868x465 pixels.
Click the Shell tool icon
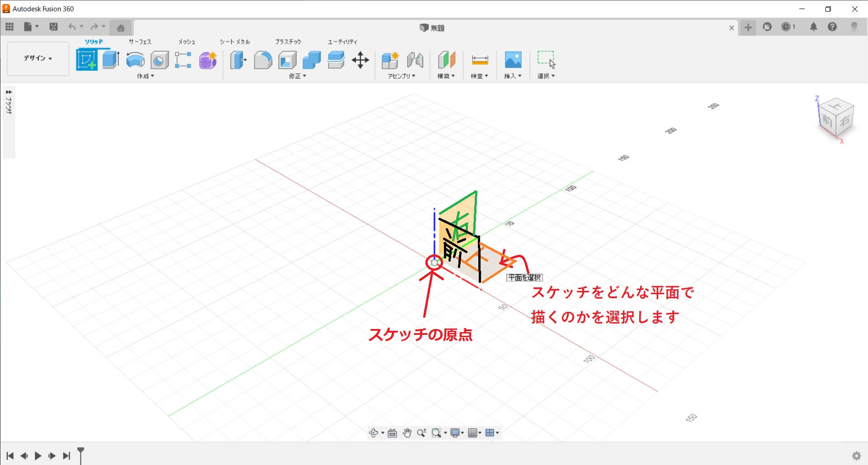click(x=287, y=60)
